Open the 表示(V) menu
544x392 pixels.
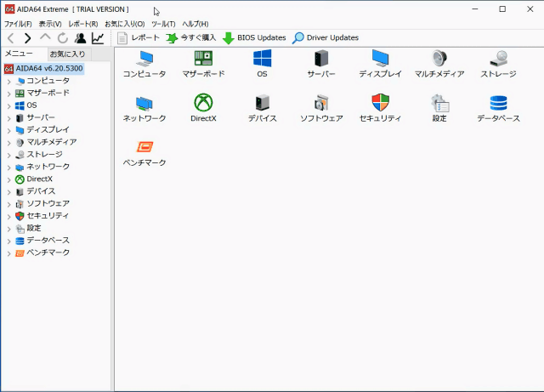(50, 24)
